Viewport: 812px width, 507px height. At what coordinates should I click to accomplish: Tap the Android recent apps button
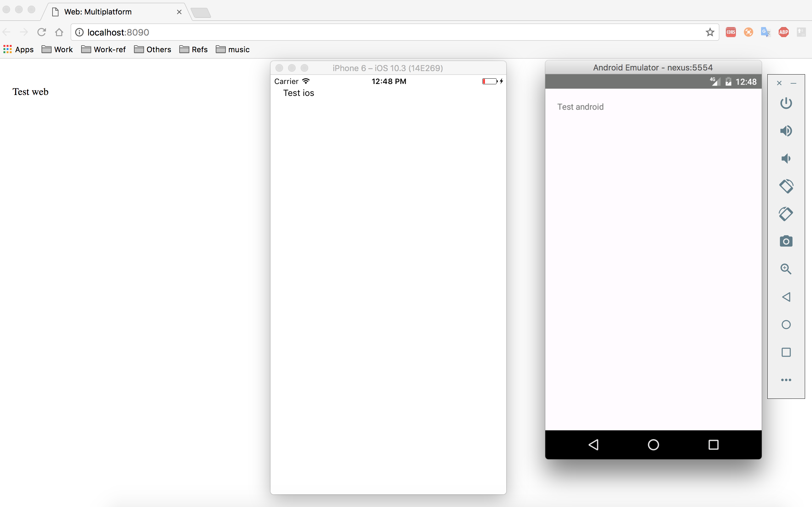click(713, 445)
